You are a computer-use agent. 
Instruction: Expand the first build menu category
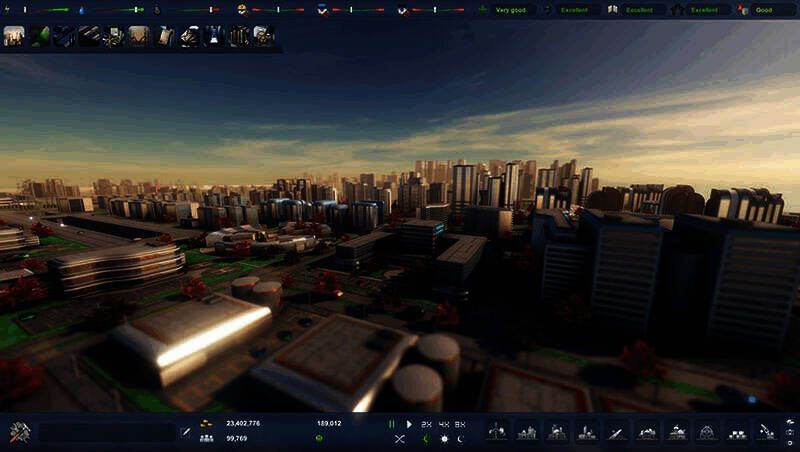coord(497,431)
